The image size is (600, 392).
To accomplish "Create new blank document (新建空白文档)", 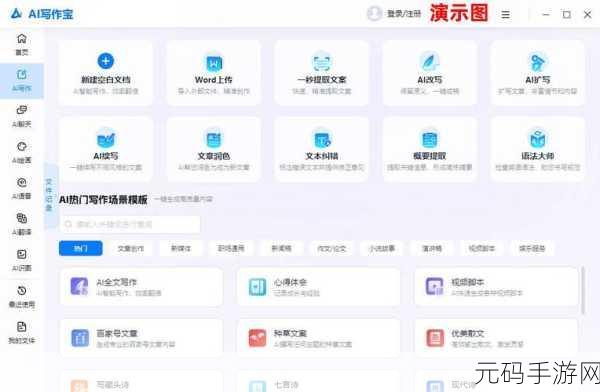I will pyautogui.click(x=106, y=73).
